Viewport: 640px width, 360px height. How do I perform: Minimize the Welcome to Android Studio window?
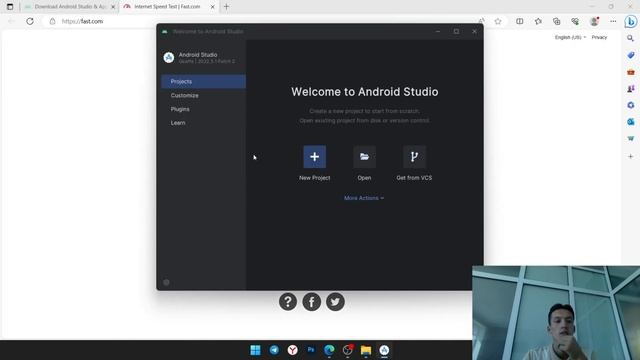[438, 31]
